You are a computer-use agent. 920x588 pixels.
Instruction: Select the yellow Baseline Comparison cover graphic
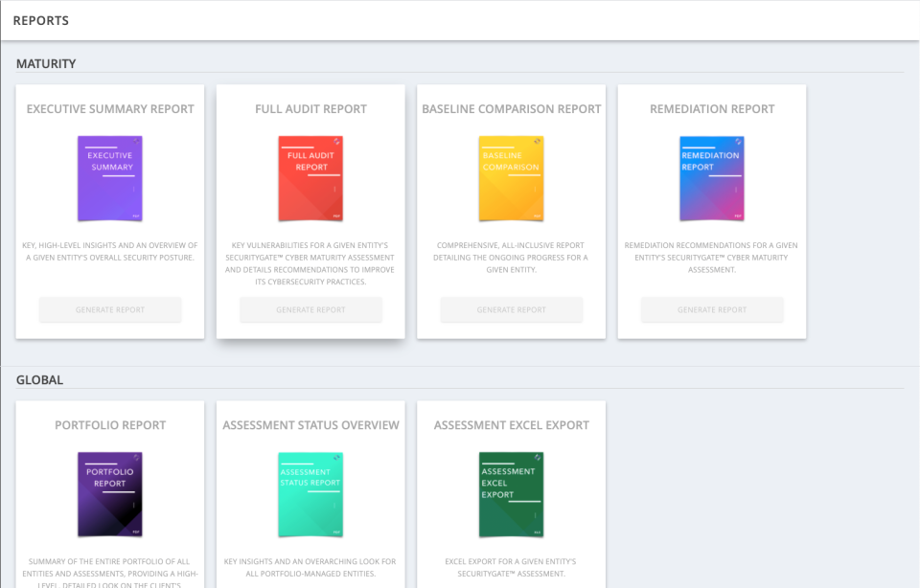coord(511,178)
